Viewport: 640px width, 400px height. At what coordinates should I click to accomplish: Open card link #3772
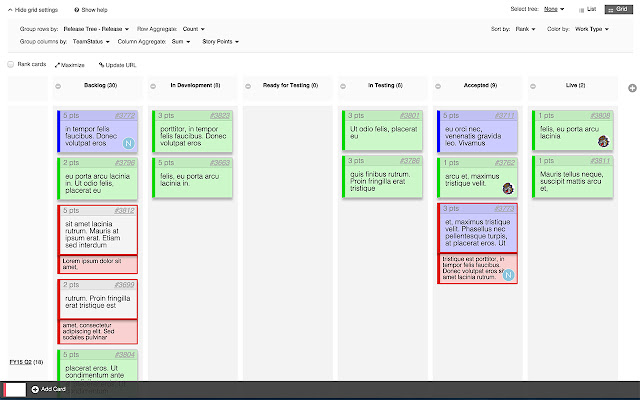pyautogui.click(x=125, y=116)
